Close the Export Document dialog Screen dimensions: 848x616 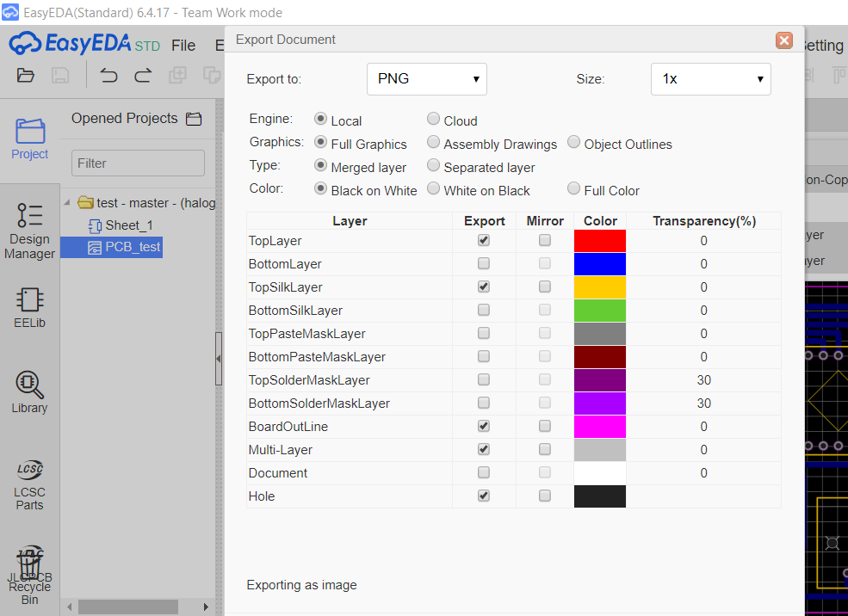click(783, 40)
